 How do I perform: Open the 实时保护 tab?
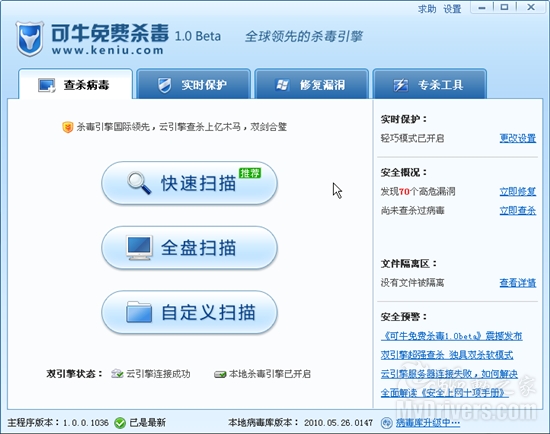click(x=193, y=84)
